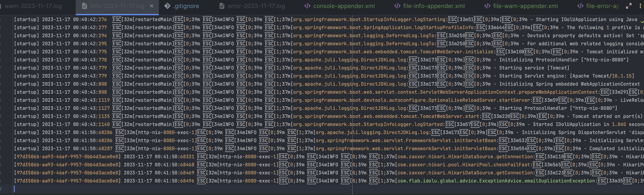Viewport: 644px width, 195px height.
Task: Click the XML icon on file-info-appender.xml tab
Action: click(397, 6)
